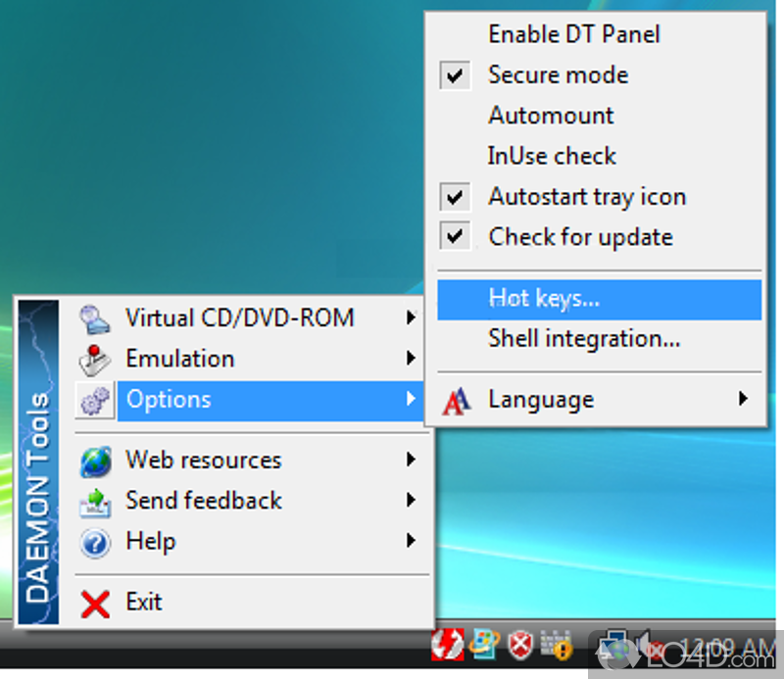
Task: Enable the InUse check option
Action: tap(599, 156)
